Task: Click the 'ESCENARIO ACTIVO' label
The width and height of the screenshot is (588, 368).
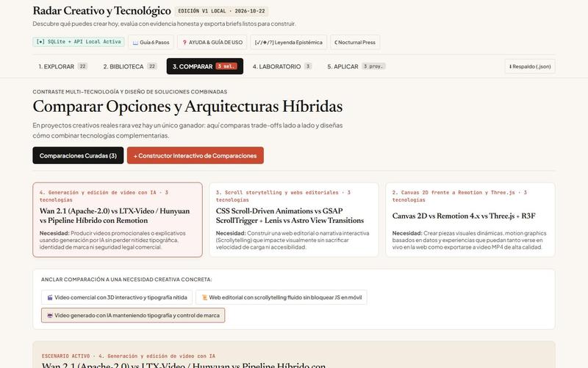Action: 65,356
